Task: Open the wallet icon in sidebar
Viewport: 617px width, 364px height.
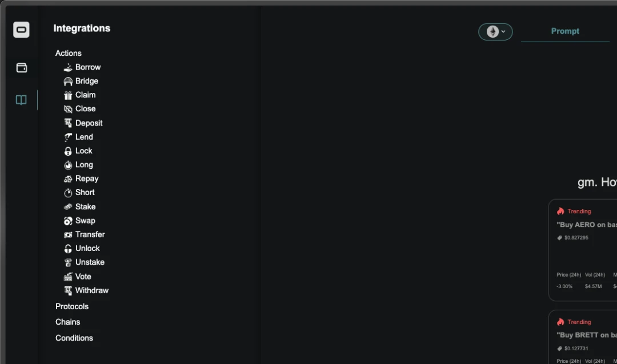Action: tap(21, 68)
